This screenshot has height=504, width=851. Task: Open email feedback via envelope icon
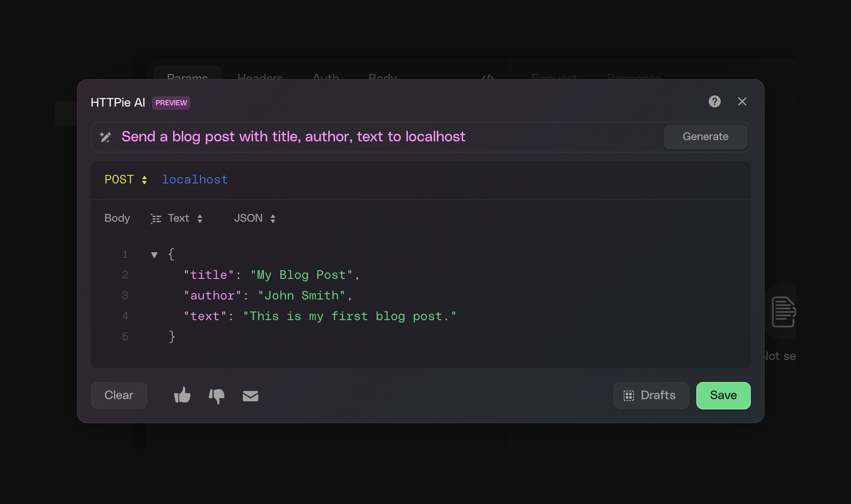pos(251,396)
